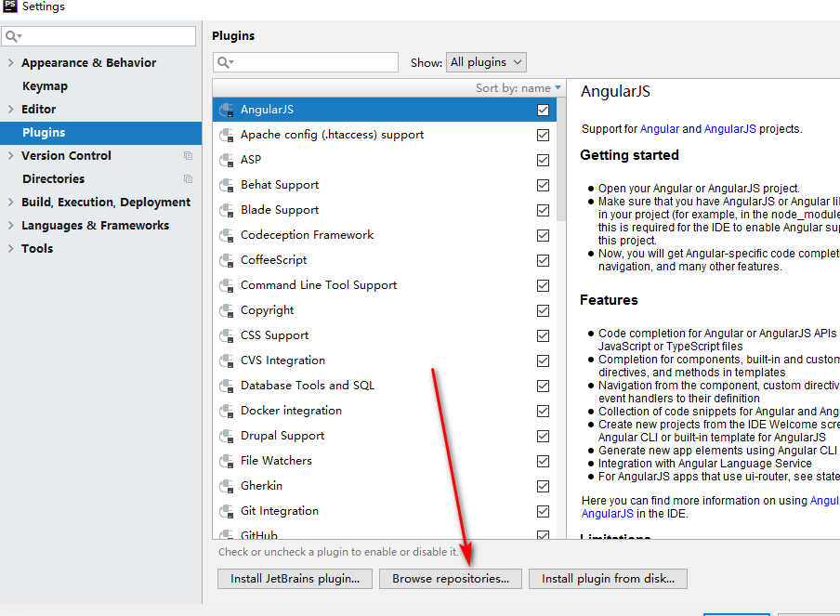
Task: Open the Directories settings page
Action: [53, 179]
